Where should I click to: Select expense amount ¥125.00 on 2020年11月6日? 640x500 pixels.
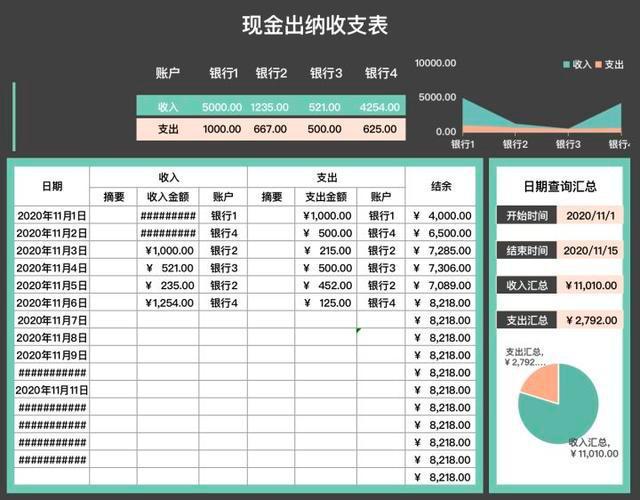pos(326,303)
